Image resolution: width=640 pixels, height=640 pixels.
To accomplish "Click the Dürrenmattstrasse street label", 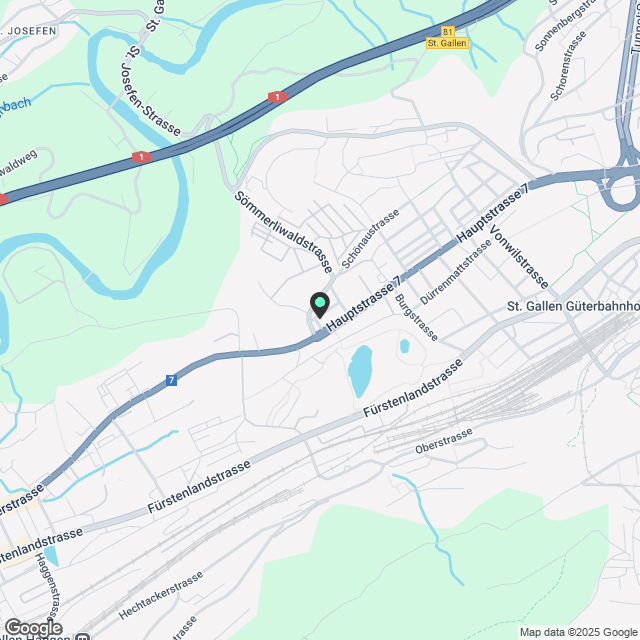I will pos(456,272).
